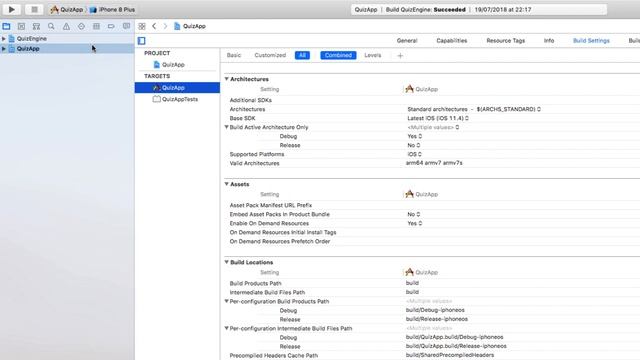The height and width of the screenshot is (360, 640).
Task: Change Release Build Active Architecture value
Action: [413, 145]
